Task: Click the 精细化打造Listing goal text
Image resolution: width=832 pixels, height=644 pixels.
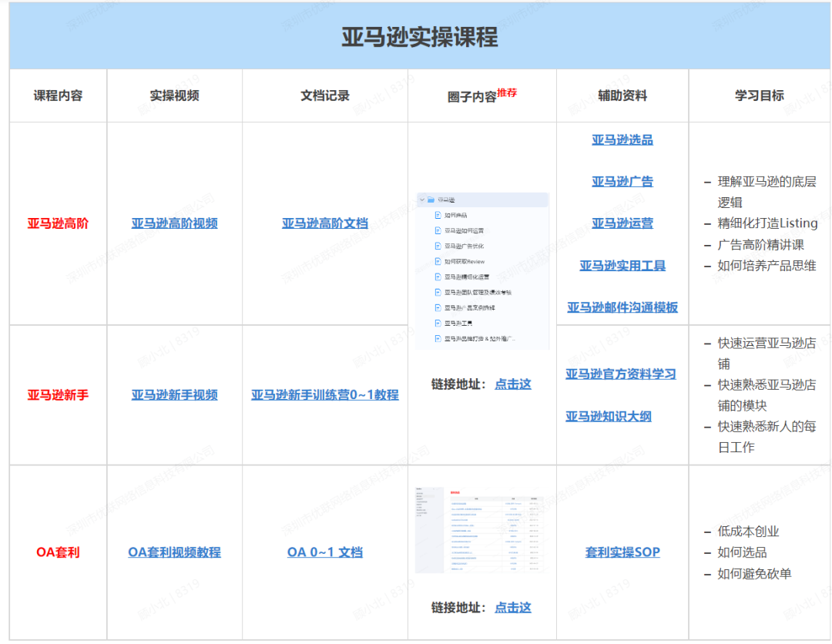Action: [x=767, y=223]
